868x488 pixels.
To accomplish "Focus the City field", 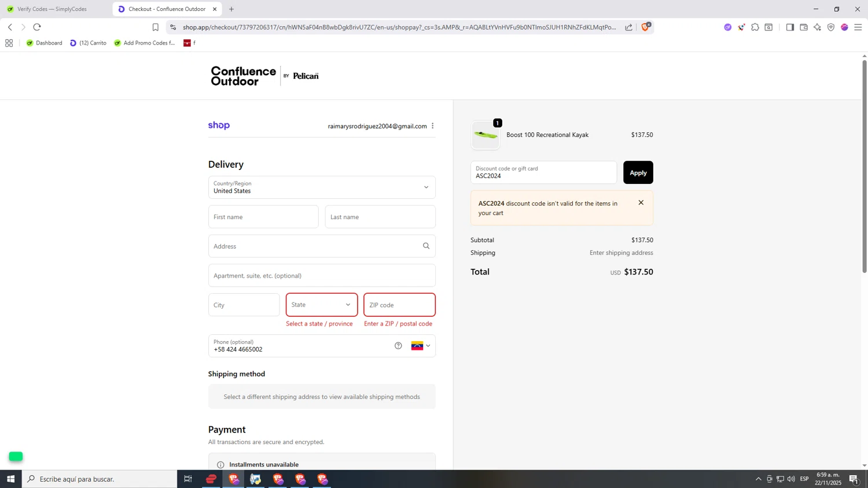I will [x=244, y=305].
